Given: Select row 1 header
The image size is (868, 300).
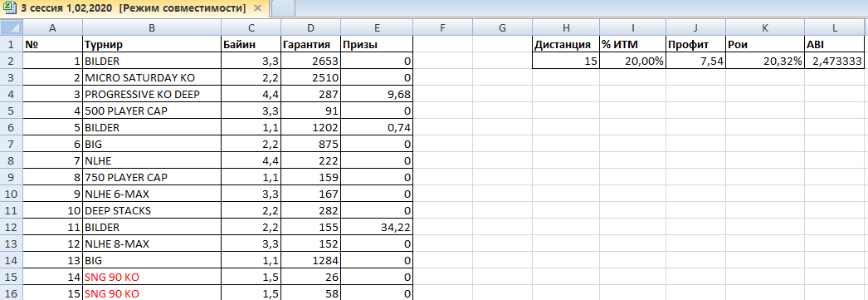Looking at the screenshot, I should point(11,44).
